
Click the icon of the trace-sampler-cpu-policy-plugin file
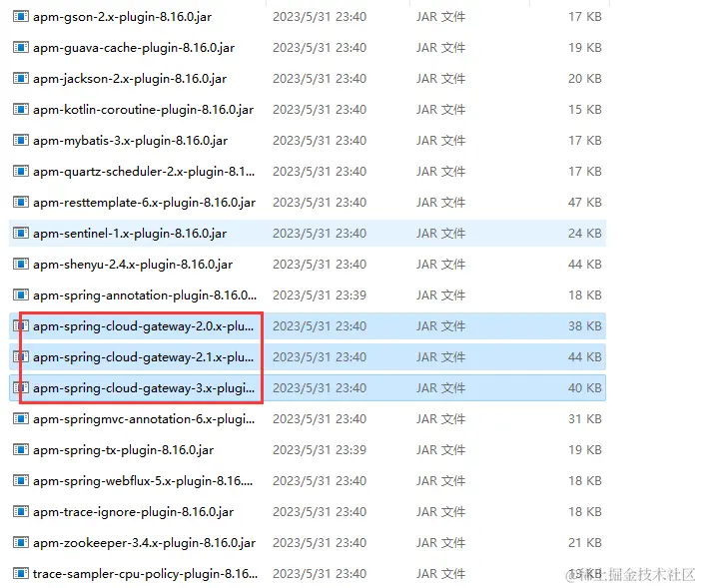point(21,573)
